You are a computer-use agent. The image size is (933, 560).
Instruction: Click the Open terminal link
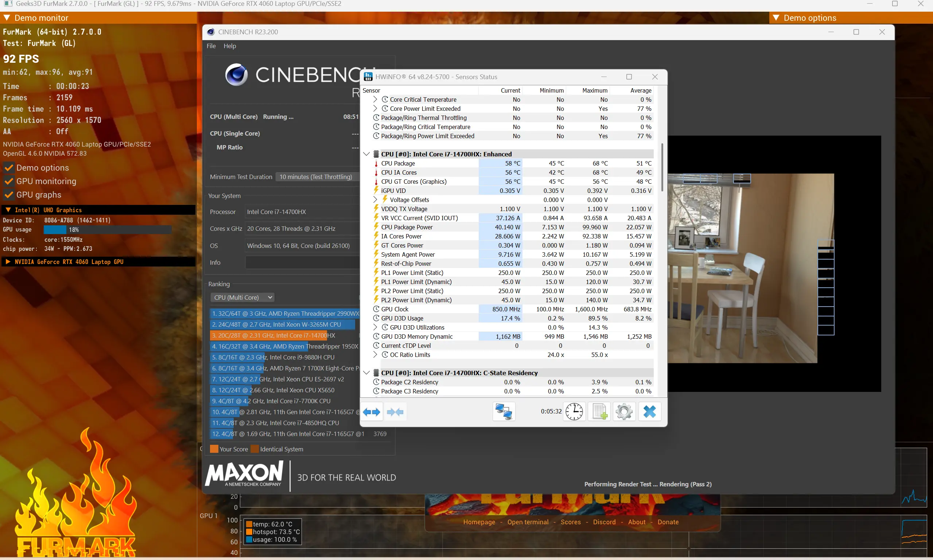coord(528,522)
